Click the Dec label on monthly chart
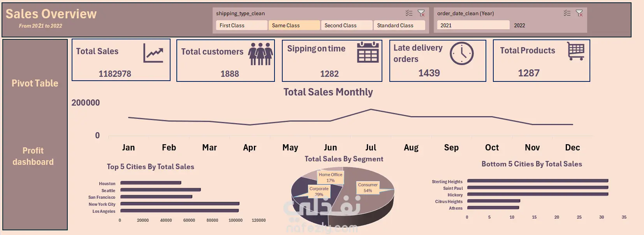 tap(572, 147)
